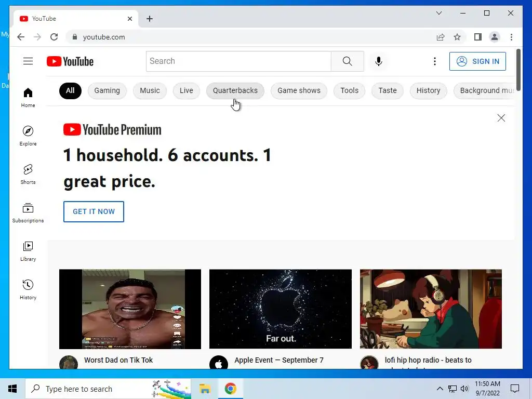Select the Taste filter chip
The width and height of the screenshot is (532, 399).
click(x=388, y=90)
